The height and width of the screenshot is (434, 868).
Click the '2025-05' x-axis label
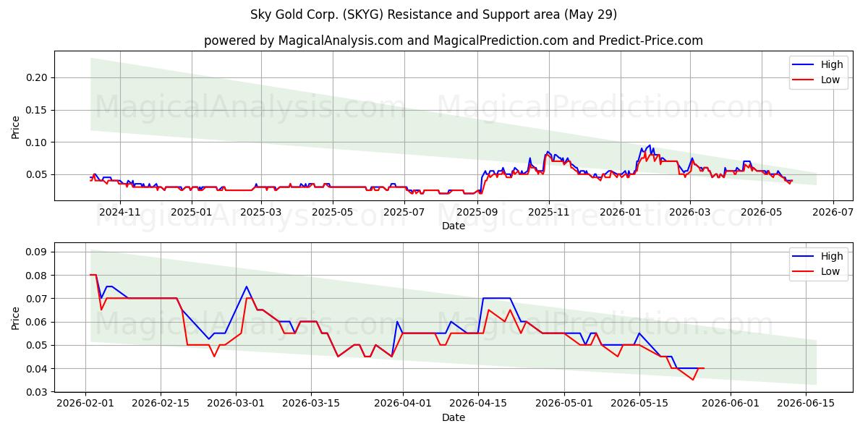[332, 212]
